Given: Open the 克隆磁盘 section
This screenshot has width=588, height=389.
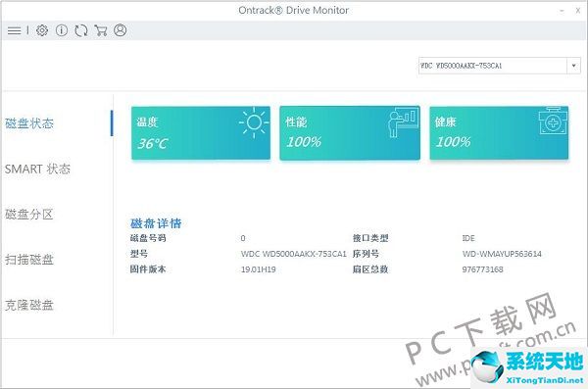Looking at the screenshot, I should click(29, 305).
